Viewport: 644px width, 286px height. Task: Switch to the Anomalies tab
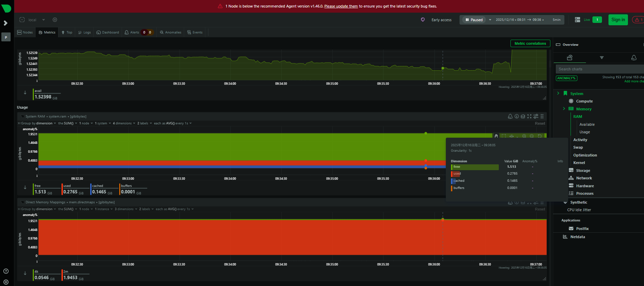coord(170,32)
